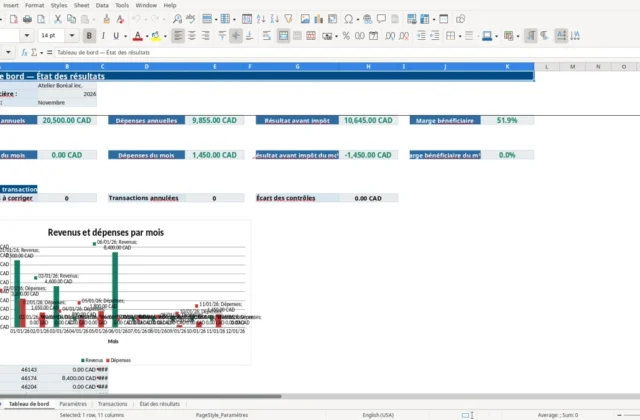Expand the font color dropdown arrow
Viewport: 640px width, 420px height.
click(x=147, y=36)
